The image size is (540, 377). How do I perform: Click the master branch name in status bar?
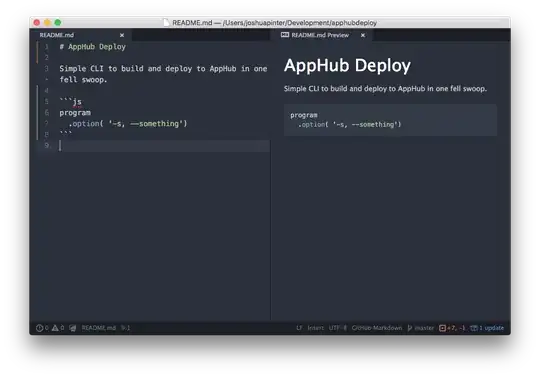tap(424, 328)
